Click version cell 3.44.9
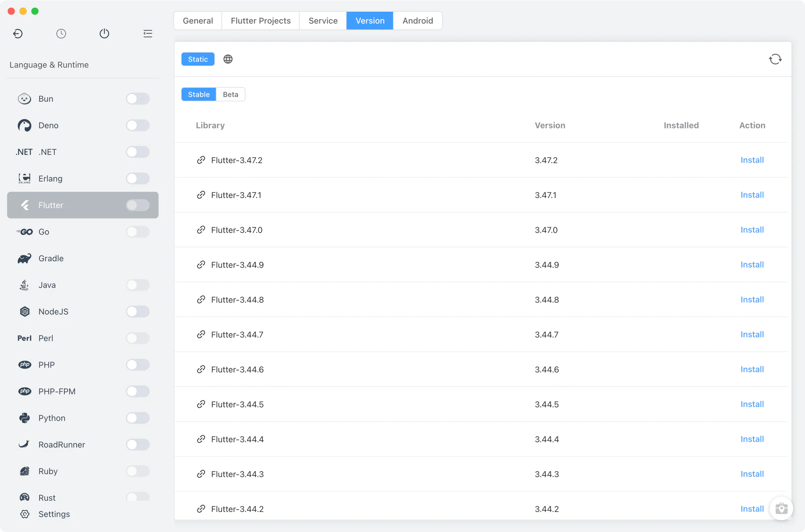This screenshot has height=532, width=805. (x=547, y=265)
